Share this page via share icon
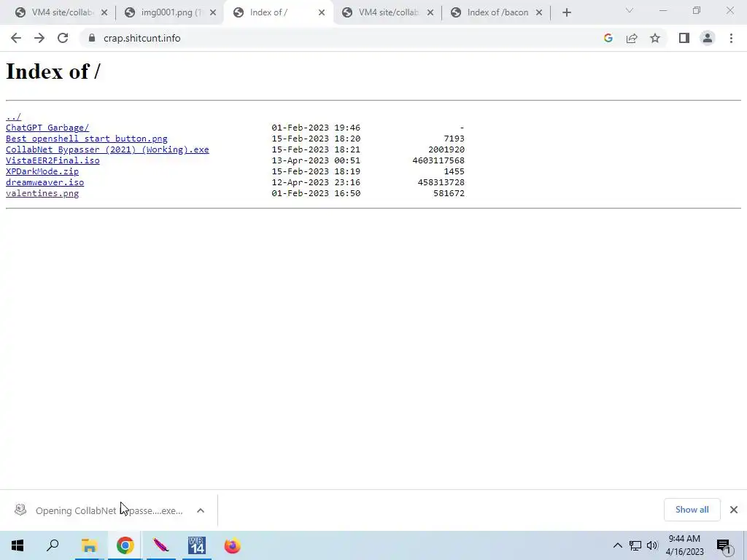 632,38
